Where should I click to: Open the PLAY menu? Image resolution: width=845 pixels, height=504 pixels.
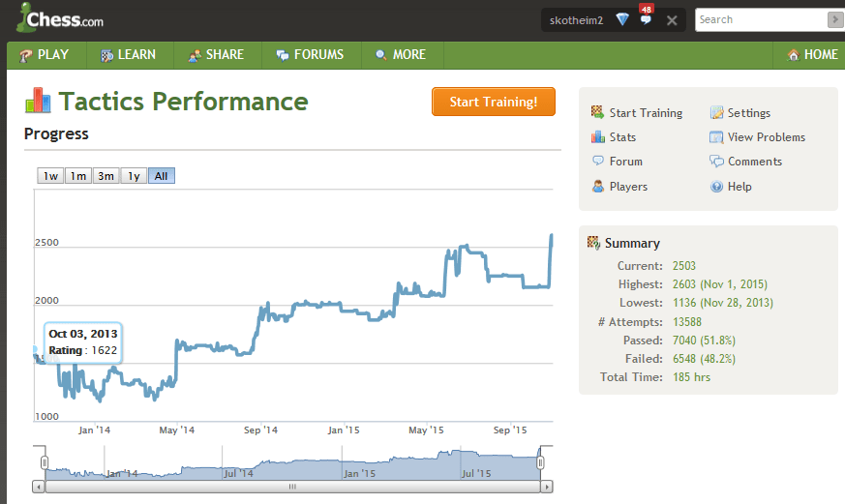(45, 55)
